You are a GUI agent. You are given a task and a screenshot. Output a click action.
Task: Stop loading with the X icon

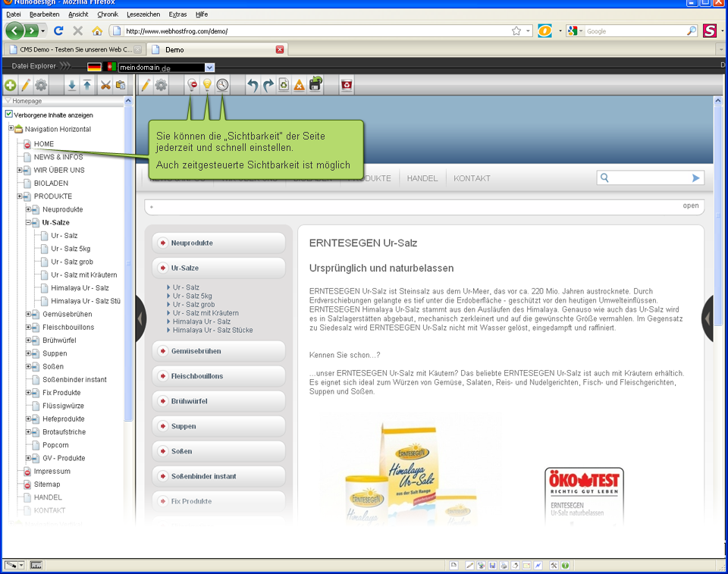[78, 31]
